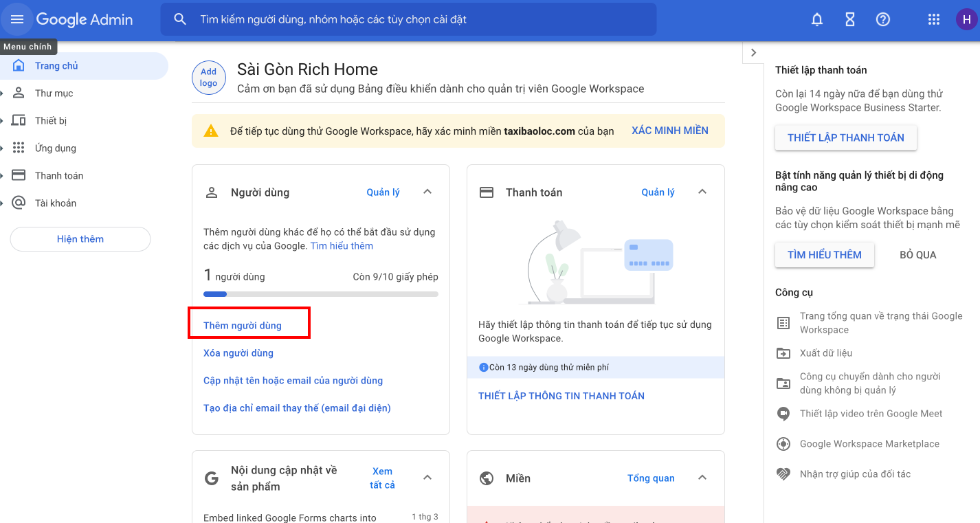980x523 pixels.
Task: Click THIẾT LẬP THANH TOÁN button
Action: (846, 137)
